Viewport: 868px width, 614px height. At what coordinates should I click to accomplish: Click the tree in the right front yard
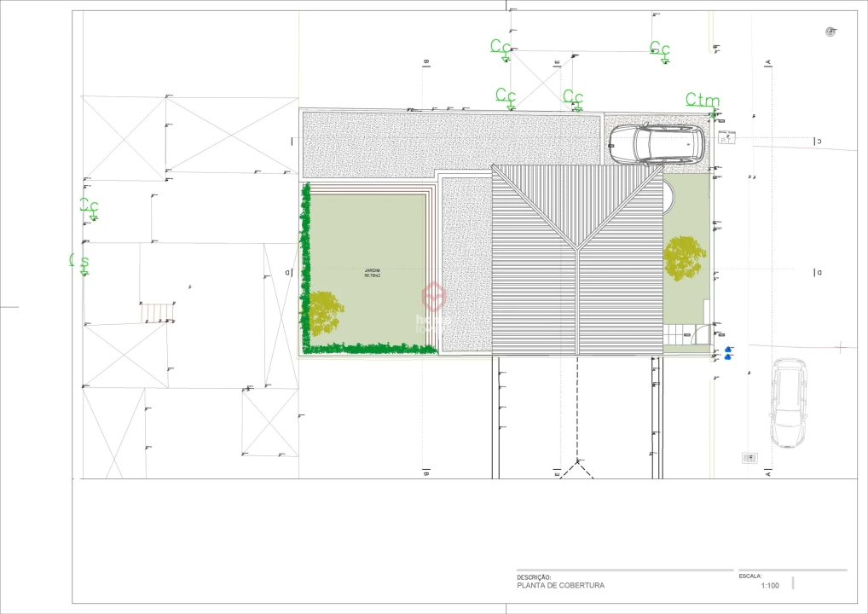(x=685, y=257)
